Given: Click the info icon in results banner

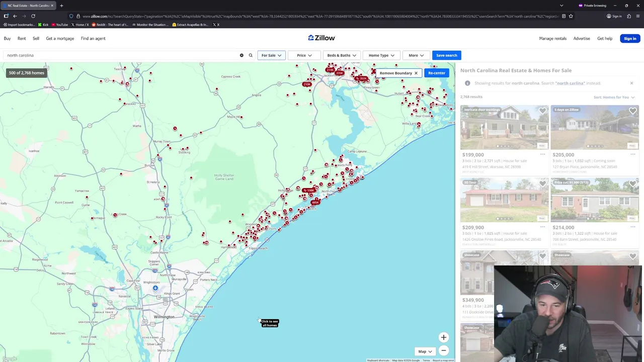Looking at the screenshot, I should 467,83.
